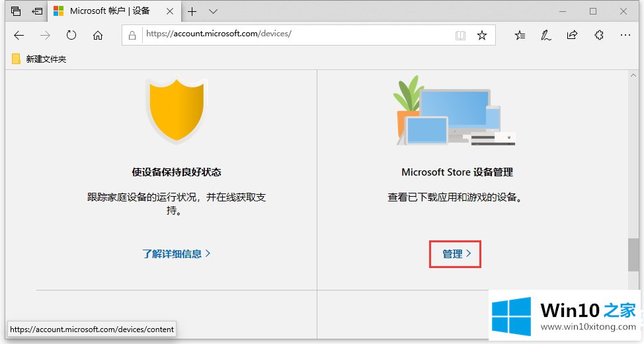The height and width of the screenshot is (344, 644).
Task: Click the address bar URL
Action: pyautogui.click(x=218, y=34)
